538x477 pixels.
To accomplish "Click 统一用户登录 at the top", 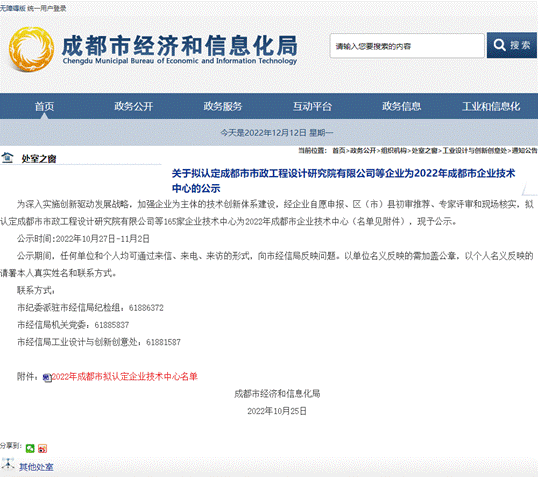I will click(47, 8).
